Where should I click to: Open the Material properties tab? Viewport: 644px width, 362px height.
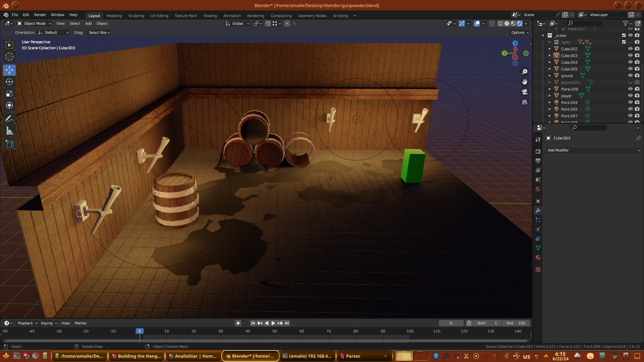click(538, 257)
